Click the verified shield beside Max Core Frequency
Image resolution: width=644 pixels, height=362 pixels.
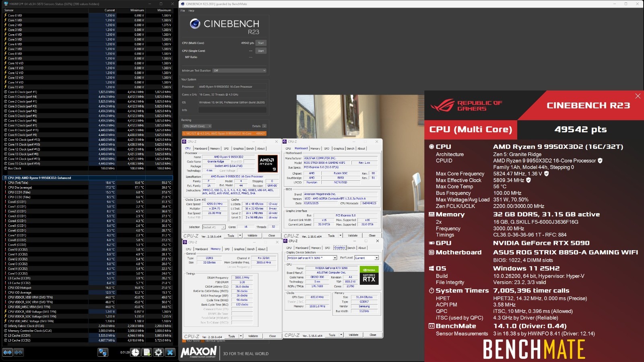(546, 174)
